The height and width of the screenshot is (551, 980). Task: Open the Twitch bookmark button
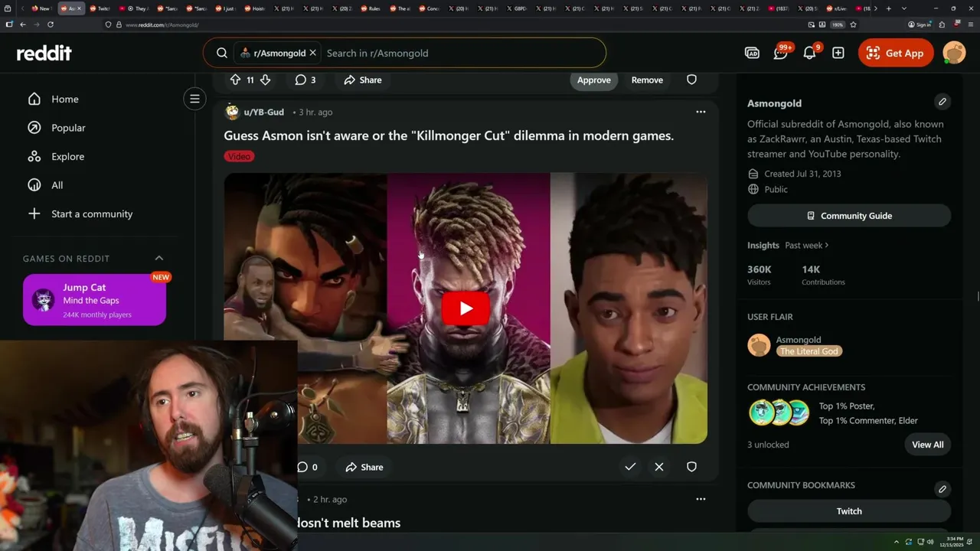849,511
